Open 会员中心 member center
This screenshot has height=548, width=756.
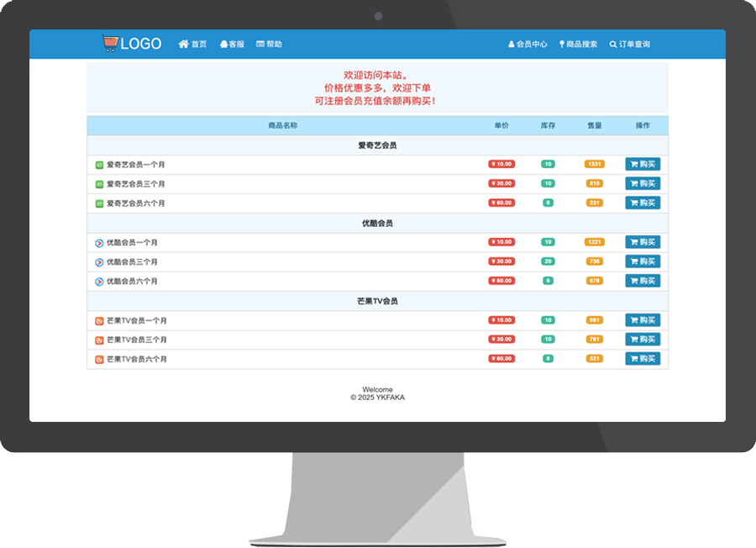[528, 45]
